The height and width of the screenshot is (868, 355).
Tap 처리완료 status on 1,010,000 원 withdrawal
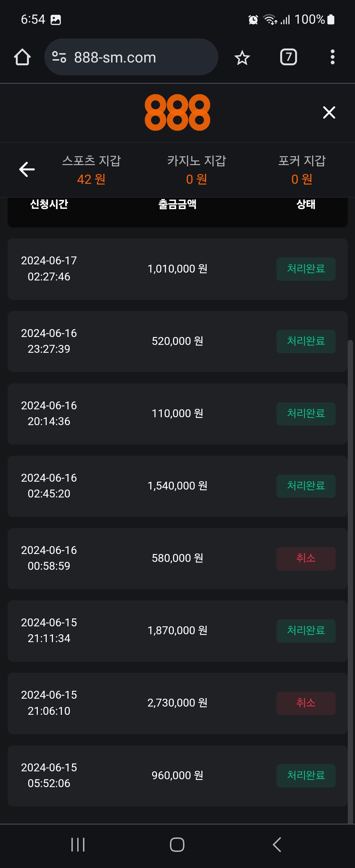(305, 269)
